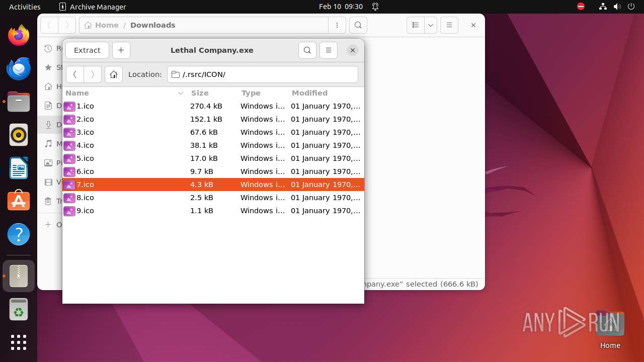Screen dimensions: 644x362
Task: Open Files from the dock
Action: tap(19, 102)
